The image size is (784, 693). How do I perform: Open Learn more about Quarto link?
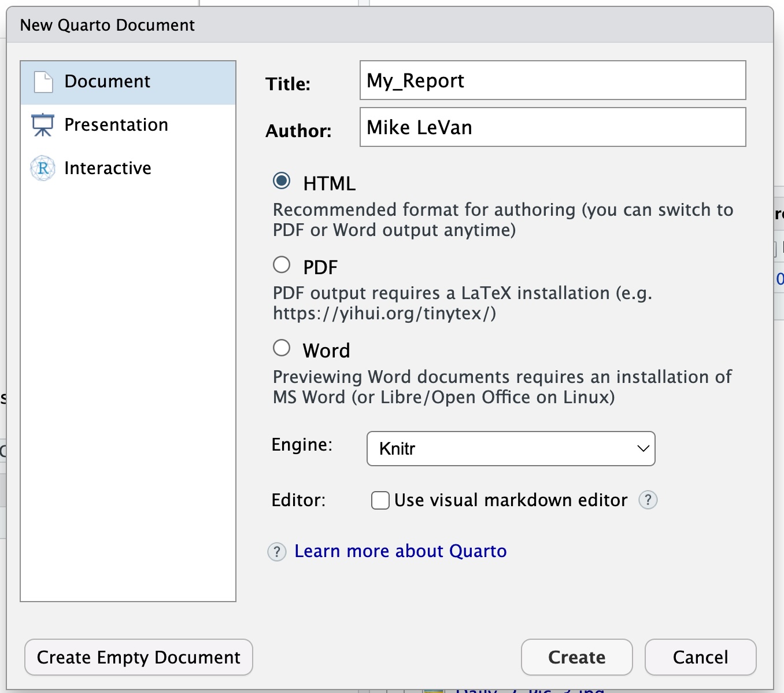[x=400, y=551]
